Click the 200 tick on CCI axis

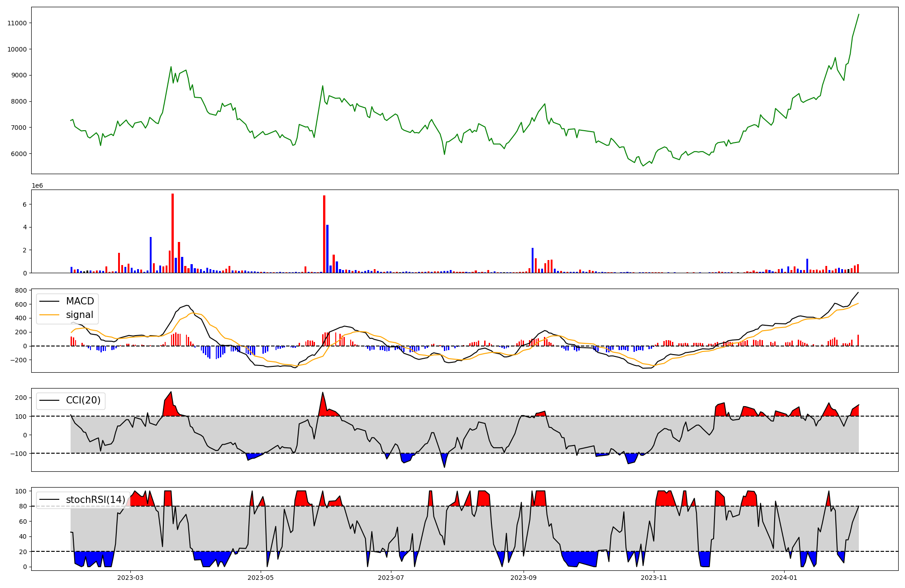(22, 398)
